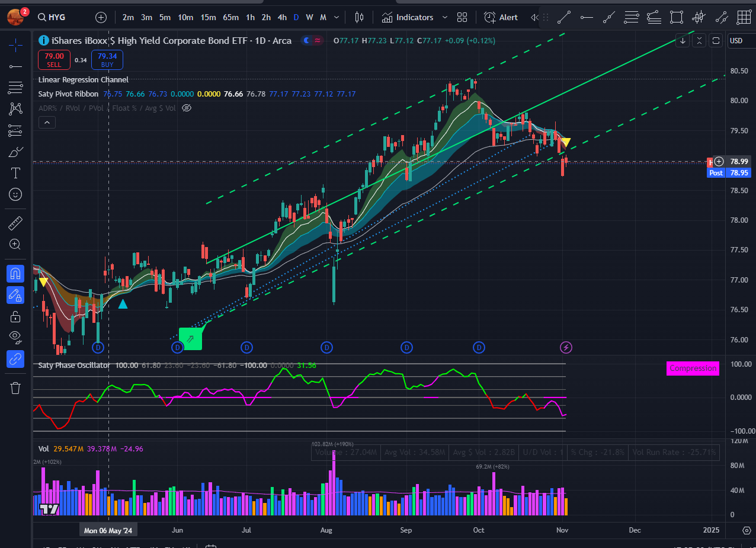Click the compare or add symbol plus icon
Screen dimensions: 756x548
(x=101, y=17)
